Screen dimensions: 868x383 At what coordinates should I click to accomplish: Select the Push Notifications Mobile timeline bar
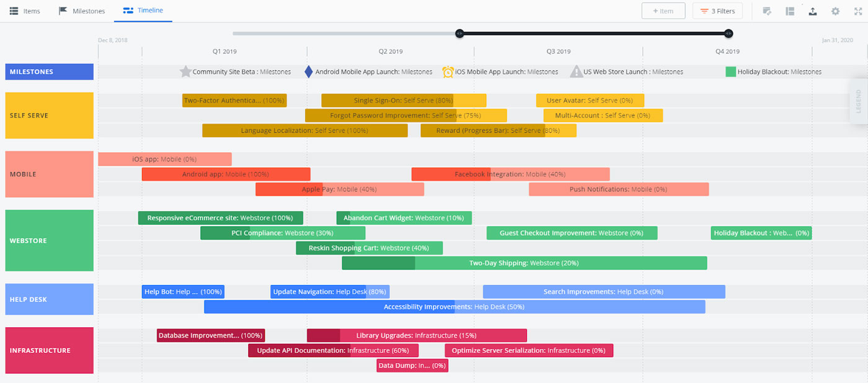[618, 189]
